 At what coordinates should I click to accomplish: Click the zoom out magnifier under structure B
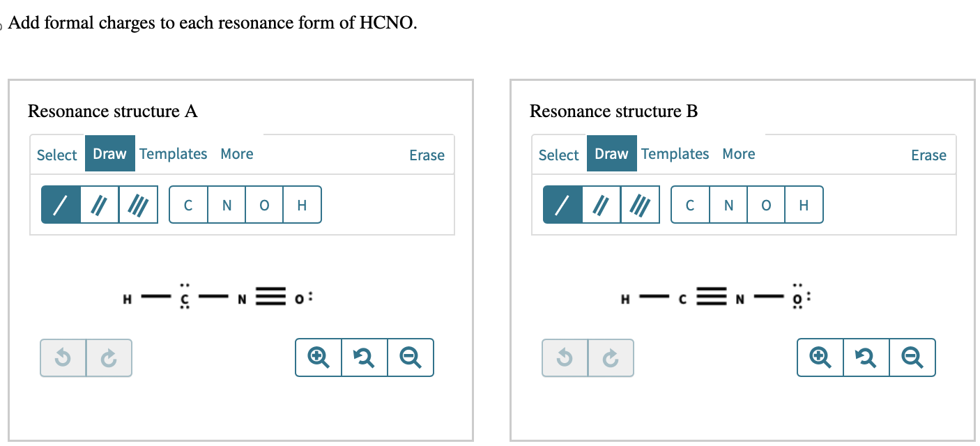[x=912, y=357]
